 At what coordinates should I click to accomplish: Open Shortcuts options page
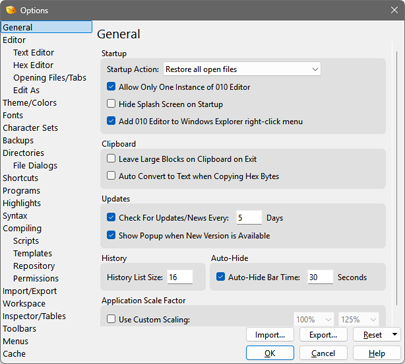tap(20, 178)
